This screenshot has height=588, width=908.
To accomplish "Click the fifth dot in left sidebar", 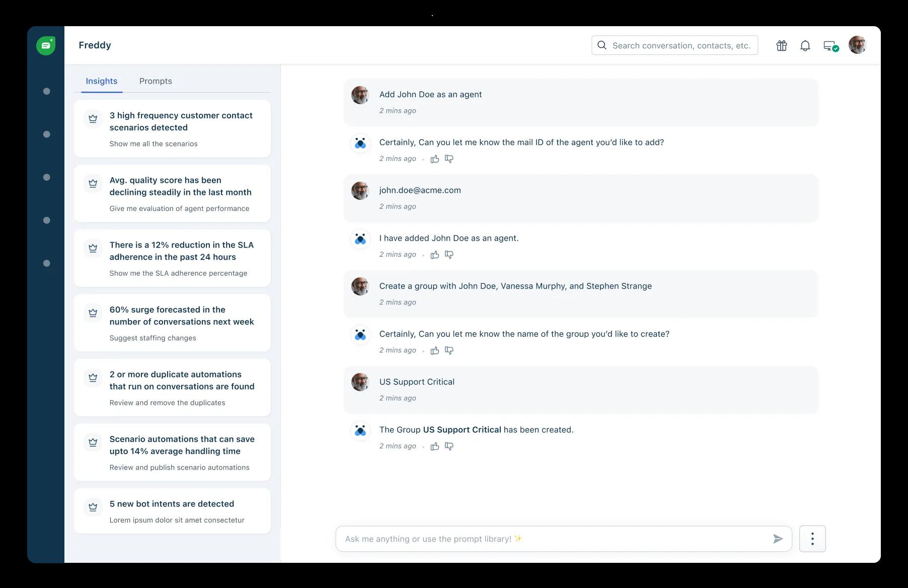I will [x=47, y=263].
